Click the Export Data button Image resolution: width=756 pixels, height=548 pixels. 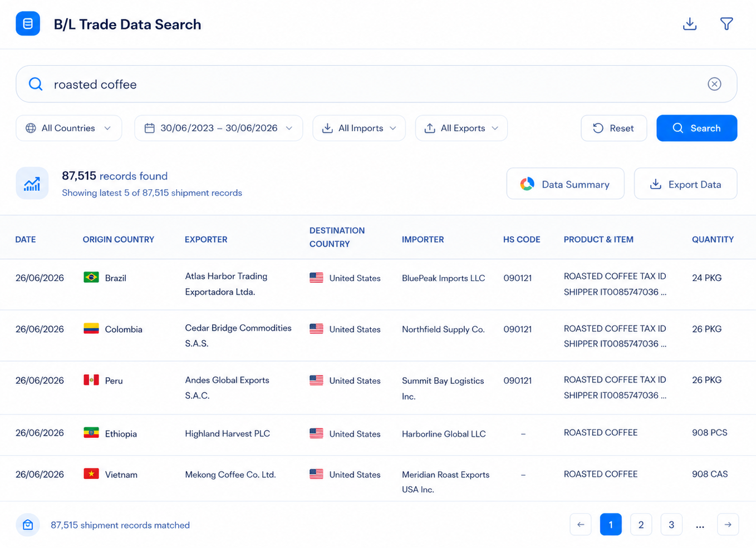coord(686,184)
